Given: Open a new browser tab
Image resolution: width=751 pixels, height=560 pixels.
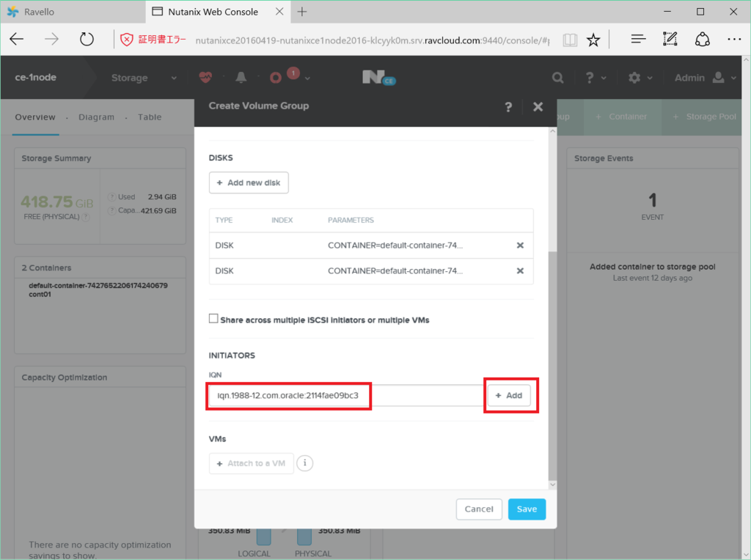Looking at the screenshot, I should pos(302,12).
